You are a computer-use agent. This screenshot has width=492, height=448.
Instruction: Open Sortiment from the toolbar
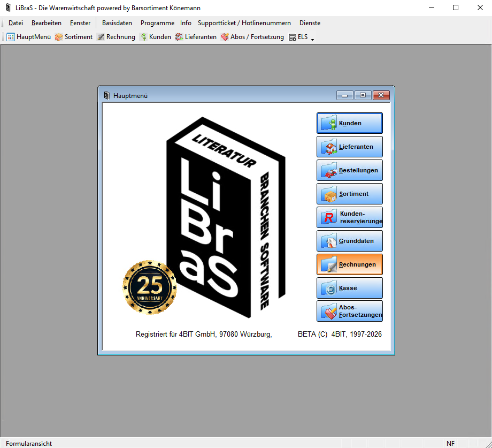click(x=59, y=37)
